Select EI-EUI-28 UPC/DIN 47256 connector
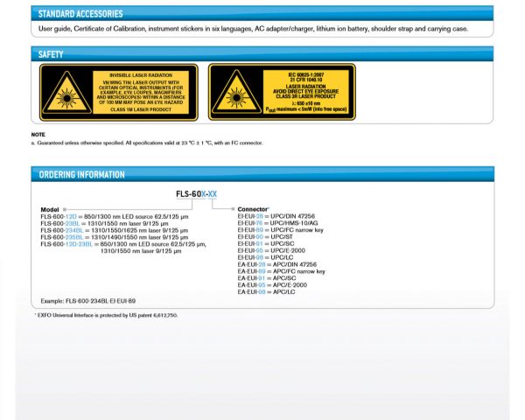 pyautogui.click(x=276, y=216)
